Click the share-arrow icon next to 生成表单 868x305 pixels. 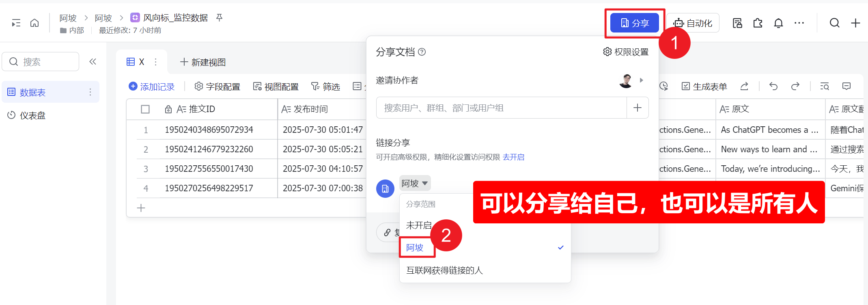coord(744,86)
